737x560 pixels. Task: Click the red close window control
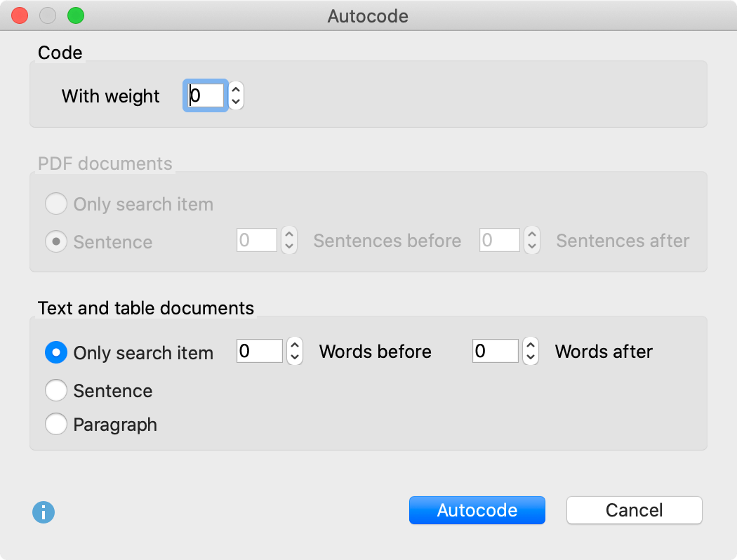[20, 15]
